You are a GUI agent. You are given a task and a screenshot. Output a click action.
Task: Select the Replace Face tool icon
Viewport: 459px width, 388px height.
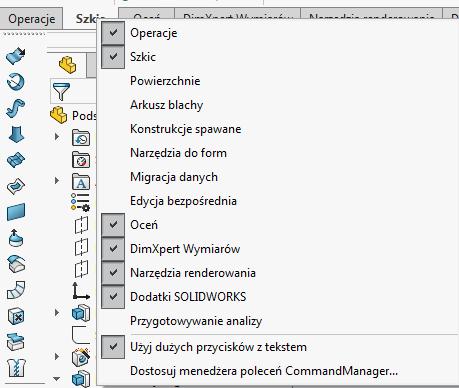(x=16, y=342)
